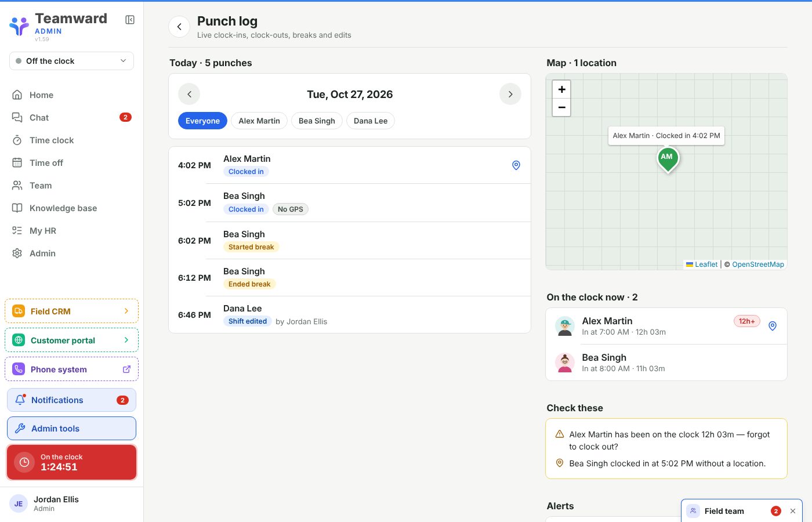Image resolution: width=812 pixels, height=522 pixels.
Task: Click Alex Martin's avatar in on-the-clock list
Action: (565, 326)
